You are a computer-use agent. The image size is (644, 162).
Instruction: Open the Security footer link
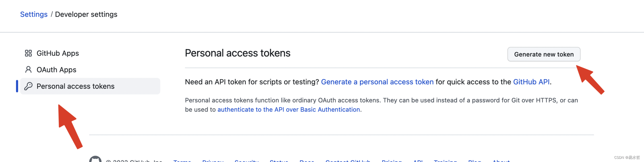click(247, 160)
